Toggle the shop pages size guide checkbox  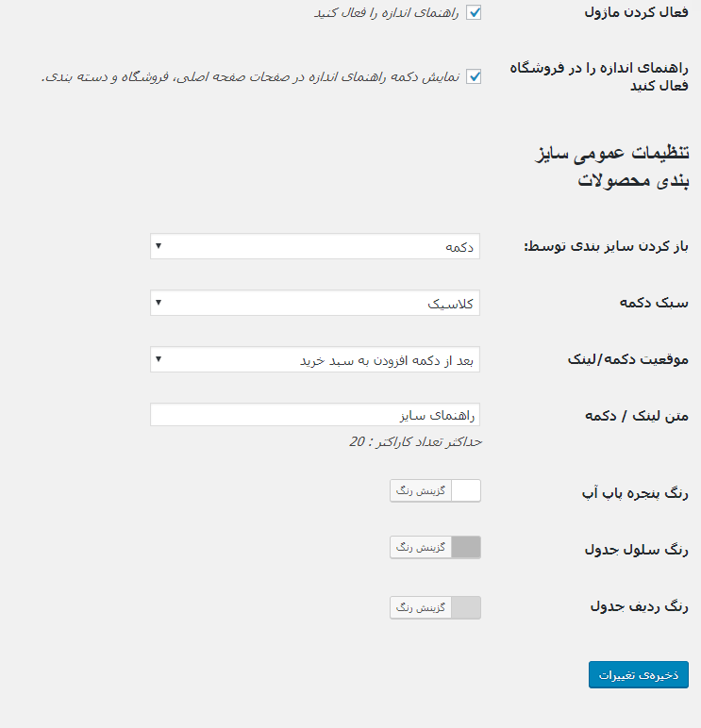[474, 76]
